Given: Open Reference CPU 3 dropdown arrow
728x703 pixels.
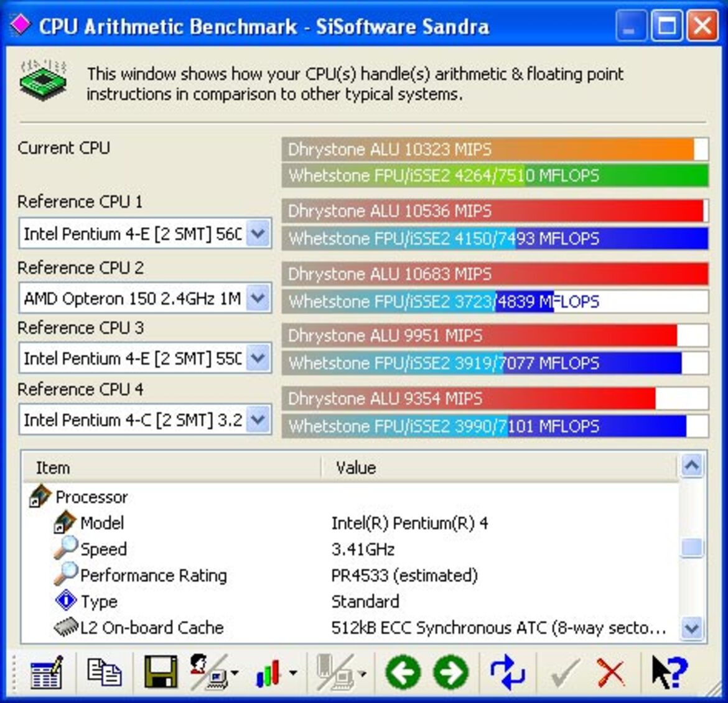Looking at the screenshot, I should [258, 358].
